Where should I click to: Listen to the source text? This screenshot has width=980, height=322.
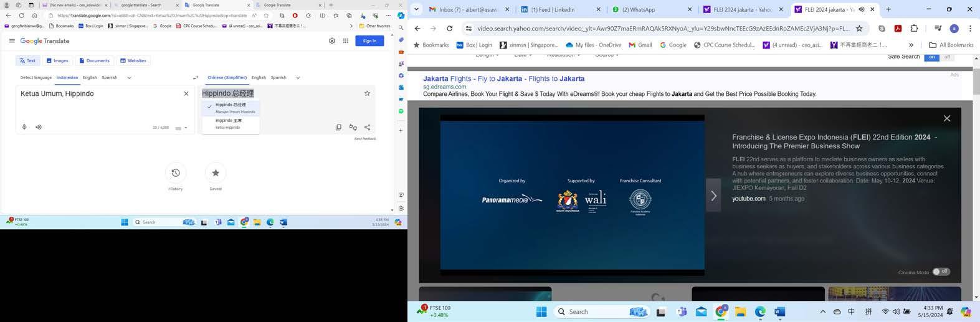point(39,127)
